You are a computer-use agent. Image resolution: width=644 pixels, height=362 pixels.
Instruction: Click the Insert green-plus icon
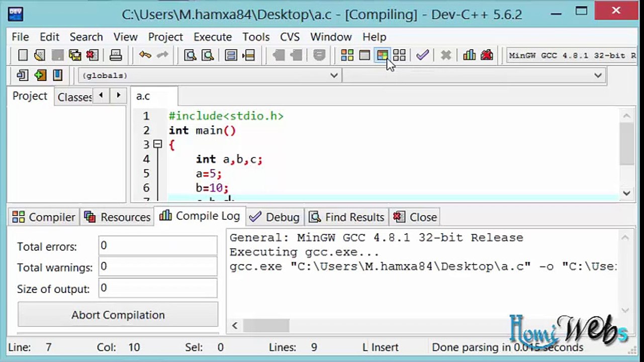point(40,75)
